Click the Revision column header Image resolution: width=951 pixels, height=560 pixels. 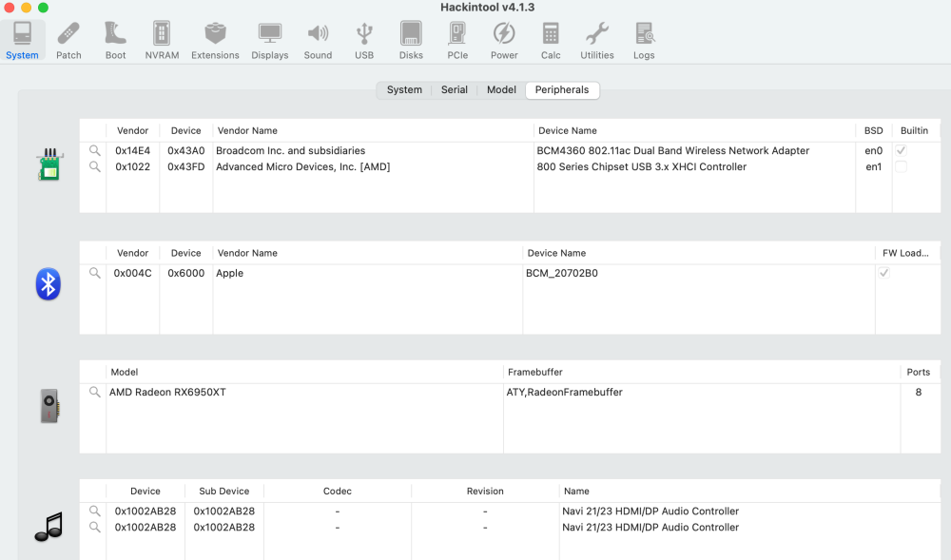pos(485,491)
